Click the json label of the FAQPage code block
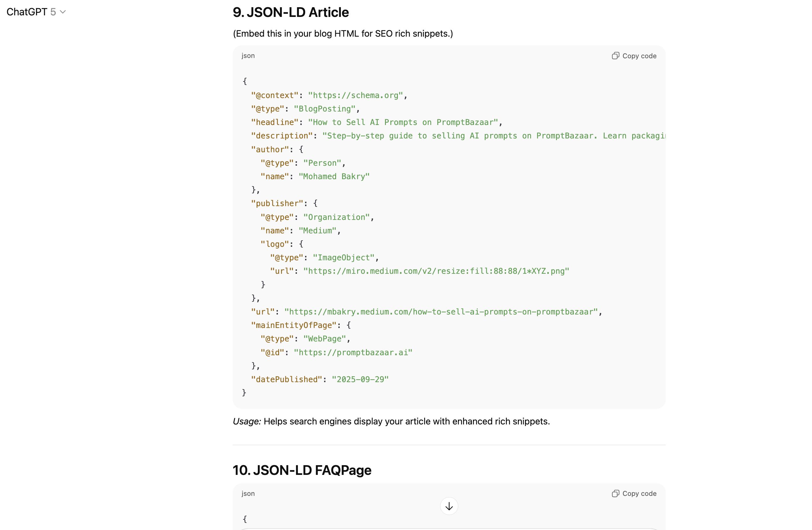 248,493
